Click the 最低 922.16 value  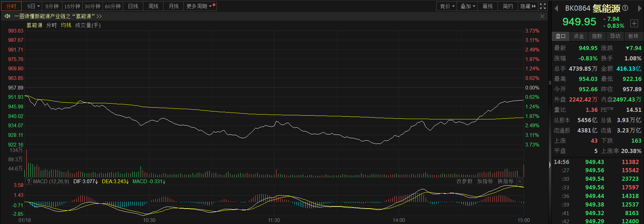tap(632, 79)
